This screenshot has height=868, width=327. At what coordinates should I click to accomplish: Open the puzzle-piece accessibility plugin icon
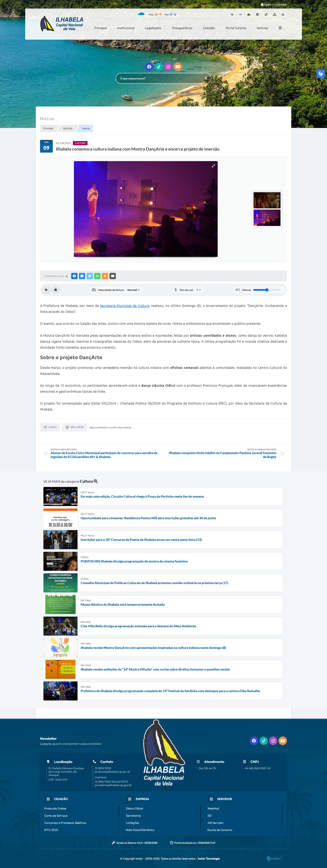click(x=249, y=14)
